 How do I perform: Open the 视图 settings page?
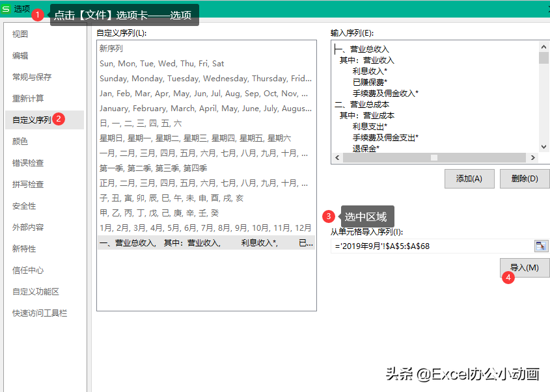point(20,34)
